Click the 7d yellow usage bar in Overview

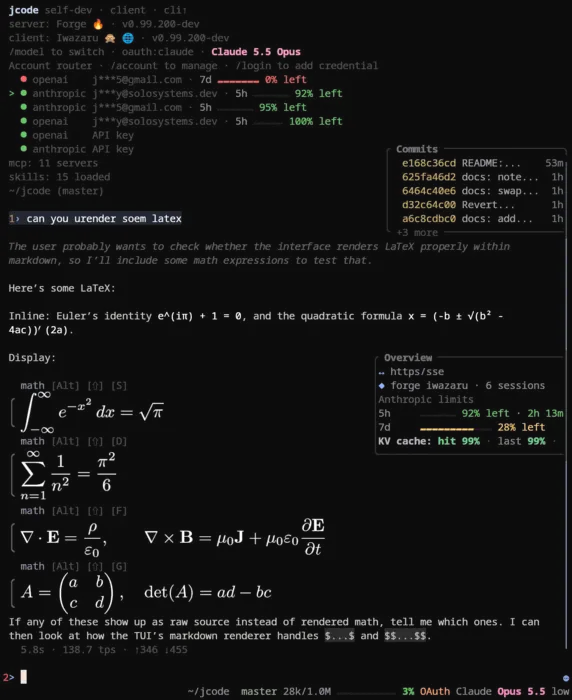tap(447, 429)
